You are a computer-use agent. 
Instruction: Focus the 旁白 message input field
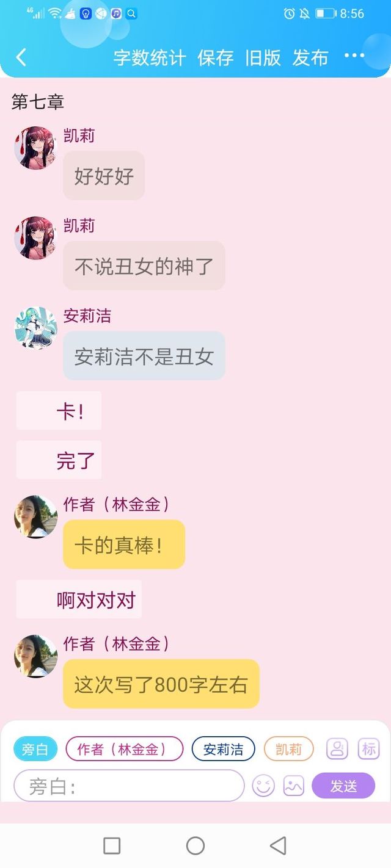pyautogui.click(x=129, y=786)
